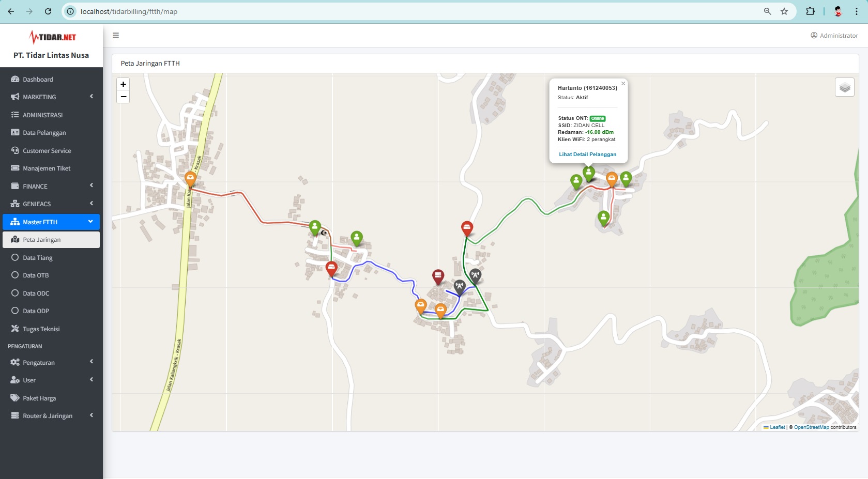
Task: Click the gray antenna marker on blue route
Action: coord(460,287)
